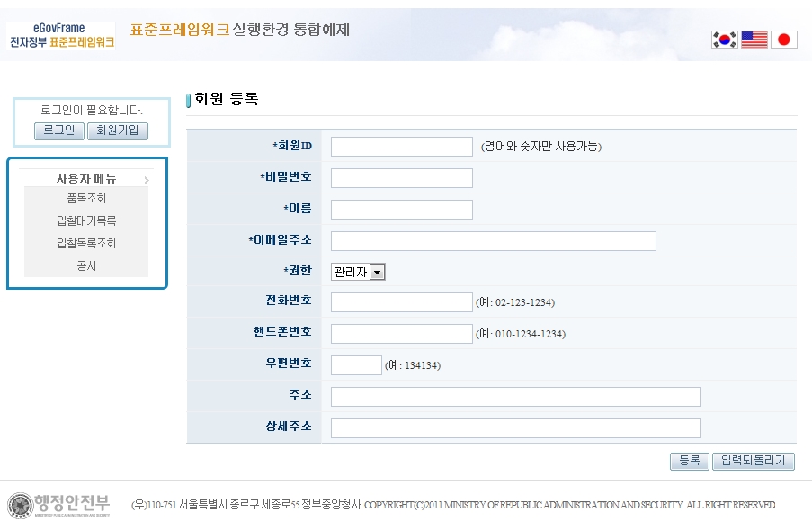The width and height of the screenshot is (812, 521).
Task: Click the United States flag icon
Action: (x=754, y=40)
